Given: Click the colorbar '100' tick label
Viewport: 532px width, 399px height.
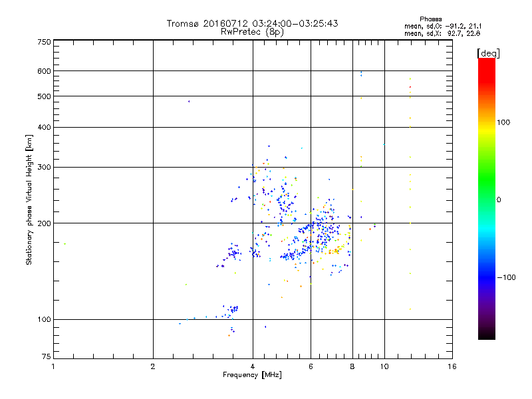Looking at the screenshot, I should click(x=503, y=122).
